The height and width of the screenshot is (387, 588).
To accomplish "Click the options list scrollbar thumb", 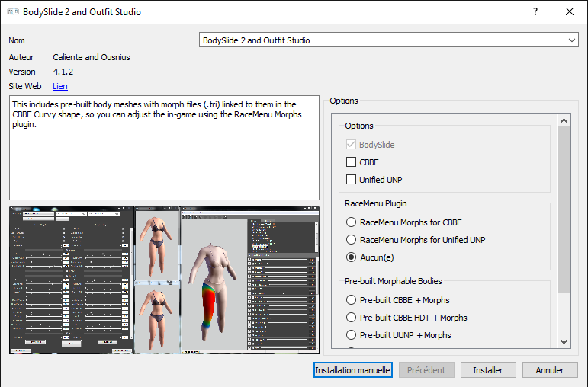I will 564,209.
